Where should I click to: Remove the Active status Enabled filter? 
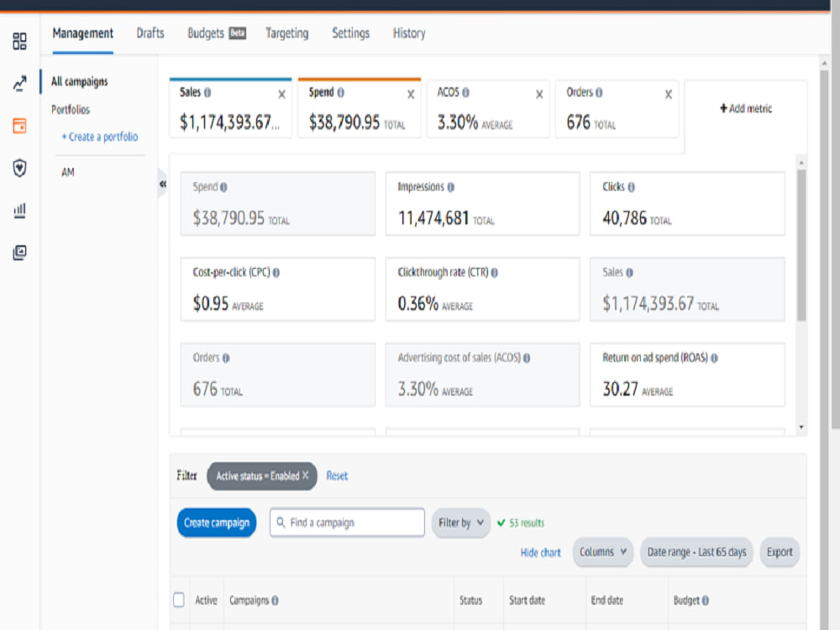pos(306,475)
